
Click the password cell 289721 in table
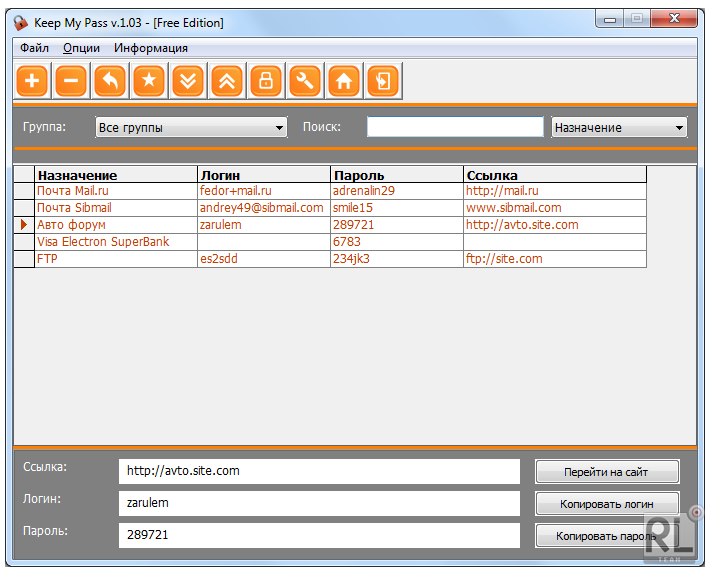(397, 225)
